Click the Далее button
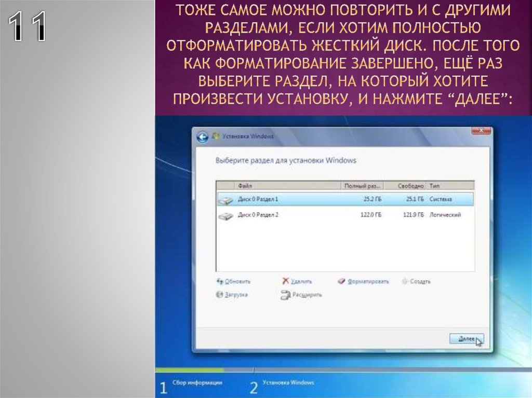The image size is (532, 398). point(467,339)
